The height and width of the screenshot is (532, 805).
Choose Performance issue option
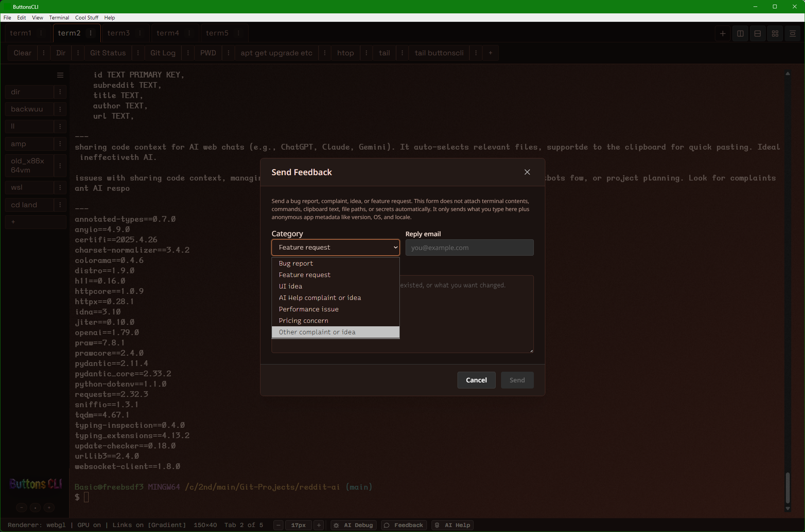[x=335, y=309]
